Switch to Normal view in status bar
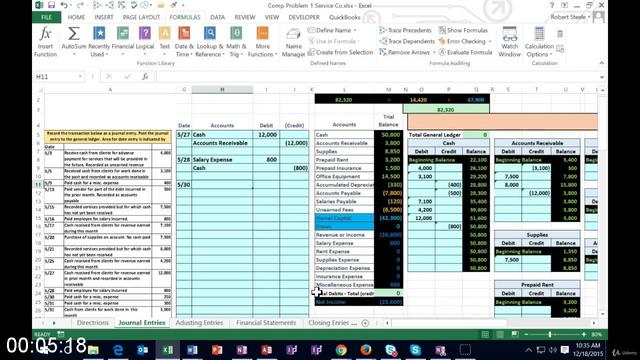The height and width of the screenshot is (360, 640). [x=485, y=334]
